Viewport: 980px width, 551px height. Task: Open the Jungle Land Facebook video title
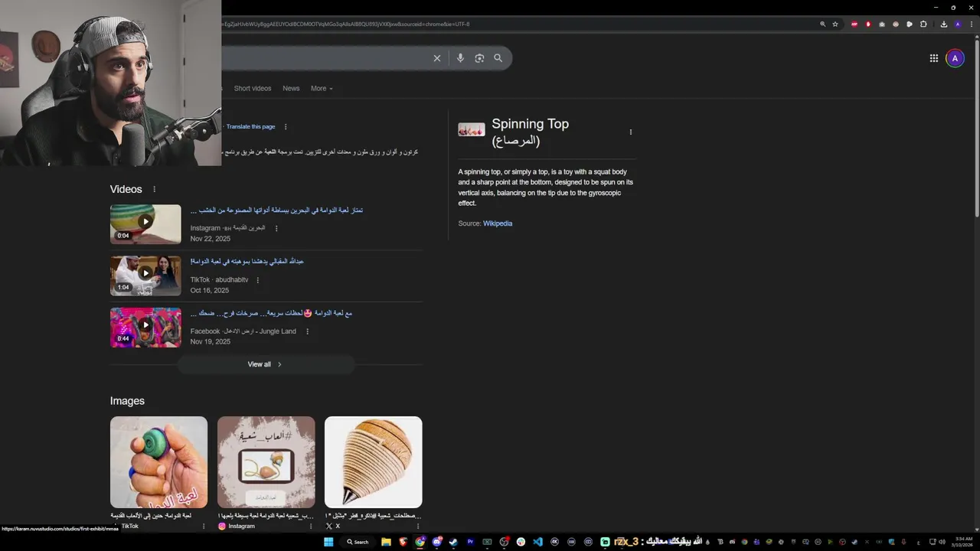click(x=271, y=313)
